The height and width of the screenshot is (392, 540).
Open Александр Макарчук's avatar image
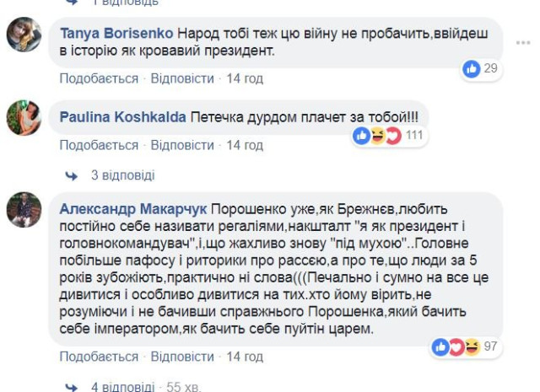(x=24, y=209)
